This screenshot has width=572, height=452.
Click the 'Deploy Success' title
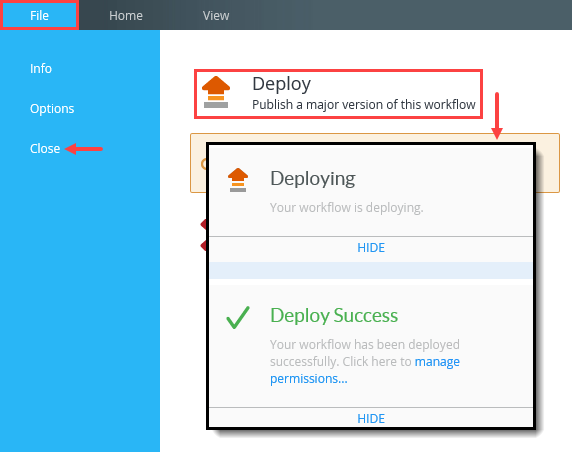pos(334,316)
